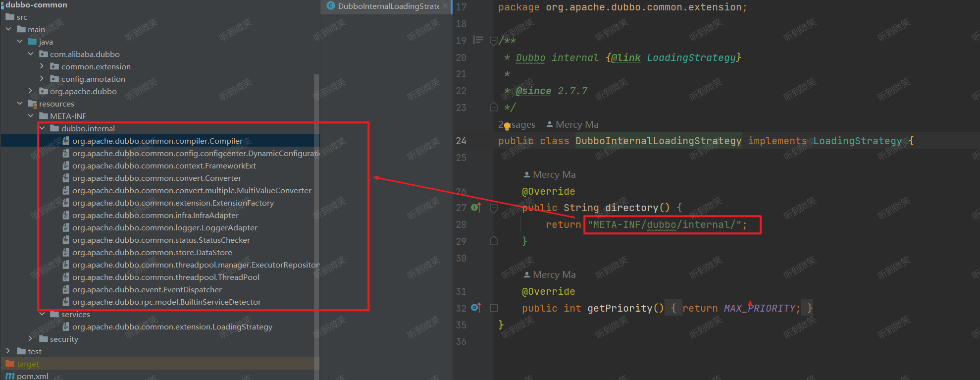Click the src folder icon
The image size is (980, 380).
(10, 17)
